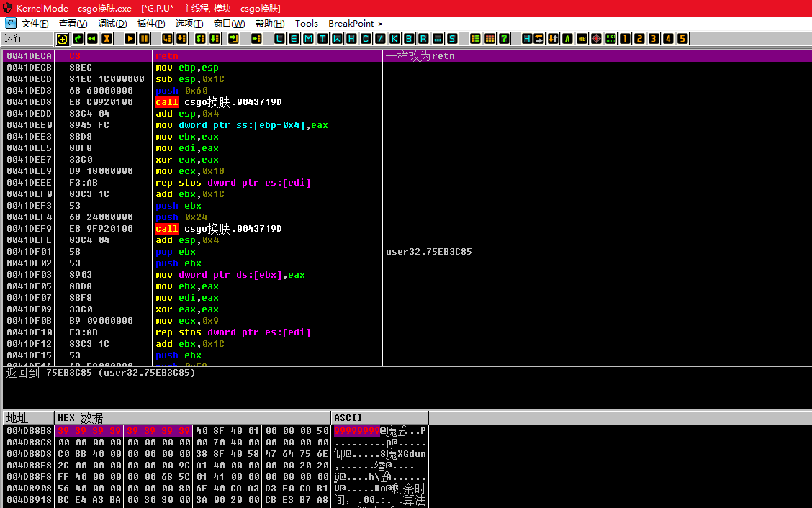This screenshot has width=812, height=508.
Task: Select the mov ecx,0x18 instruction
Action: click(190, 171)
